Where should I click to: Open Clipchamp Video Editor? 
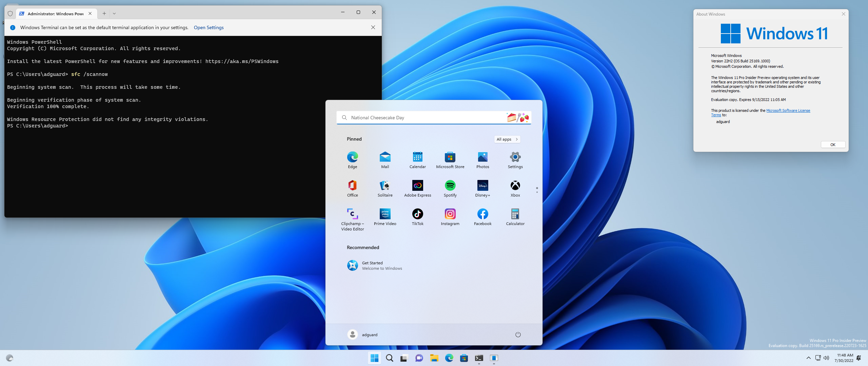tap(352, 219)
